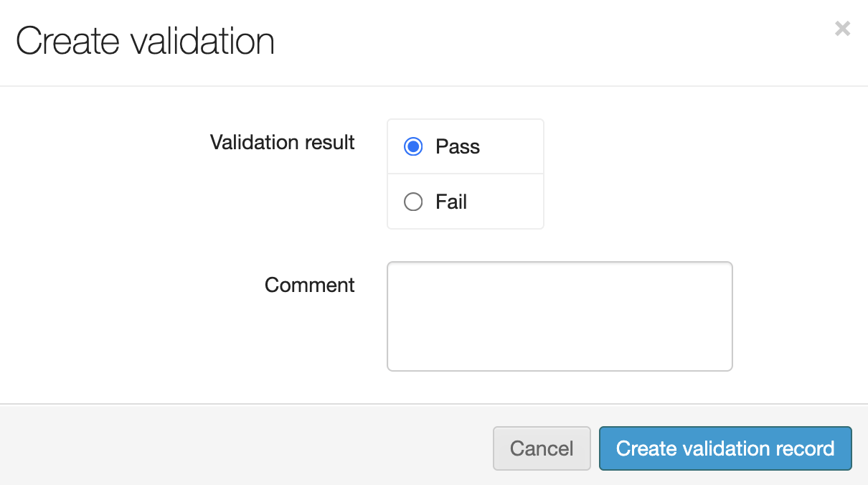The height and width of the screenshot is (485, 868).
Task: Dismiss the dialog using the X icon
Action: pos(842,29)
